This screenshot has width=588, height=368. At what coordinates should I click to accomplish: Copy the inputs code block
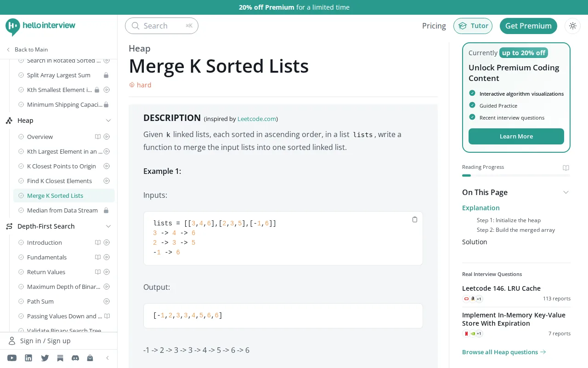pyautogui.click(x=415, y=219)
